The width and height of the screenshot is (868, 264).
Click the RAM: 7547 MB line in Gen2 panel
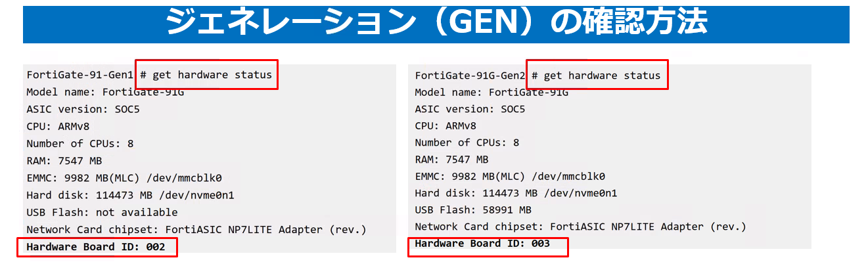[451, 160]
